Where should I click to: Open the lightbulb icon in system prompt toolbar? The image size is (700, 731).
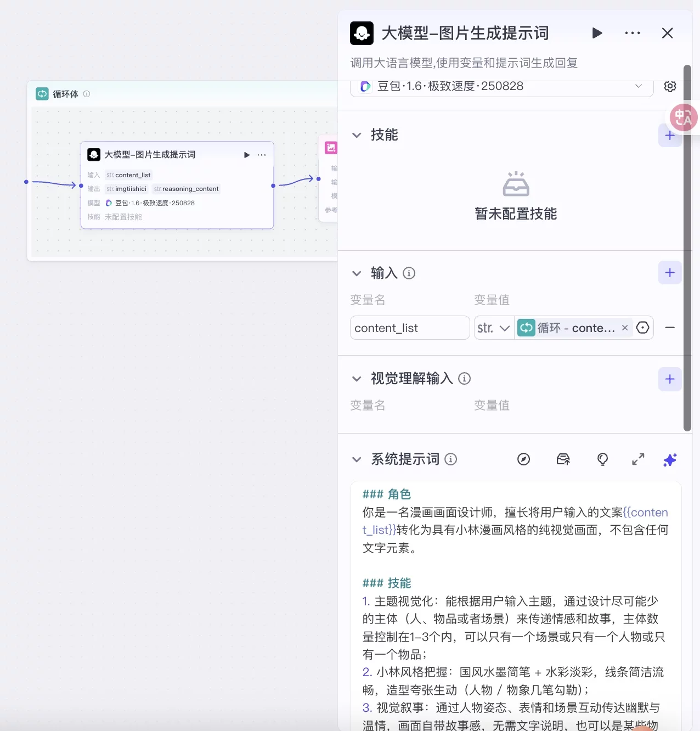602,460
